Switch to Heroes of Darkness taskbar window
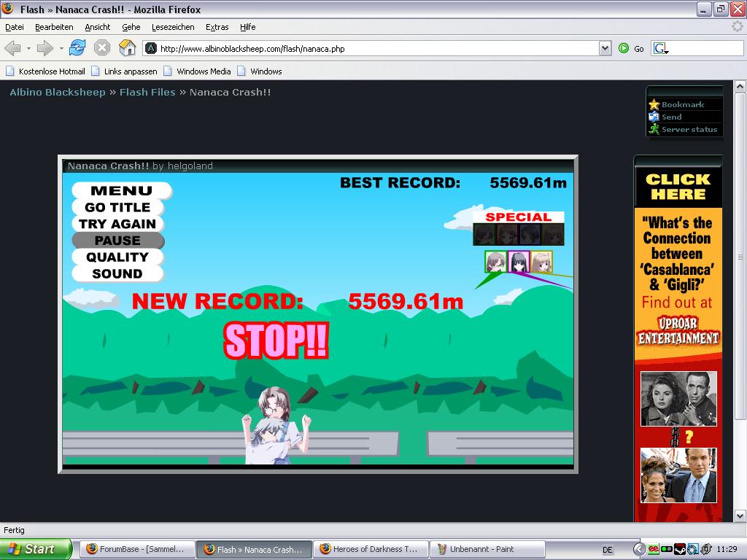Viewport: 747px width, 560px height. (370, 549)
